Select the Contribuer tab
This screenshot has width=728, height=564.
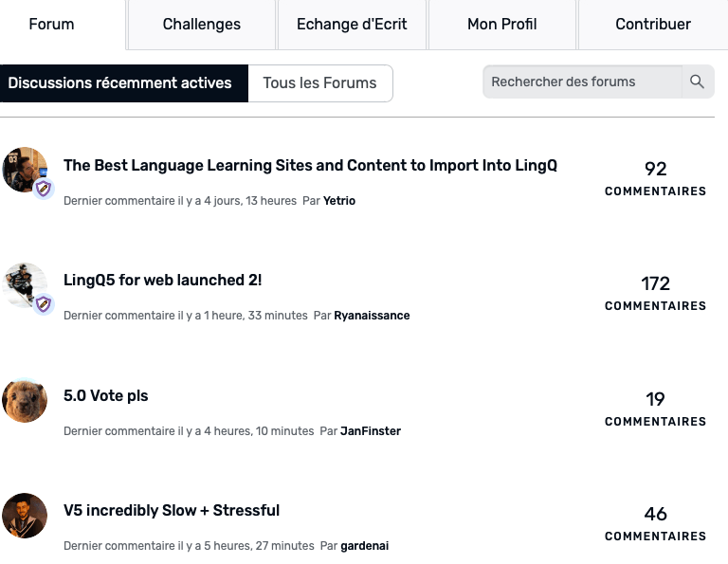[653, 25]
